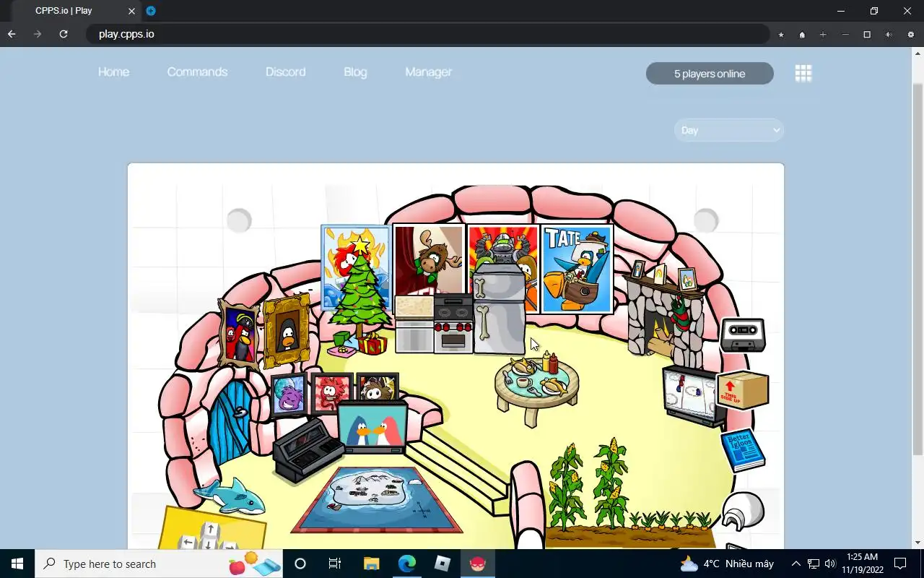Open the notification center icon
This screenshot has height=578, width=924.
point(900,564)
